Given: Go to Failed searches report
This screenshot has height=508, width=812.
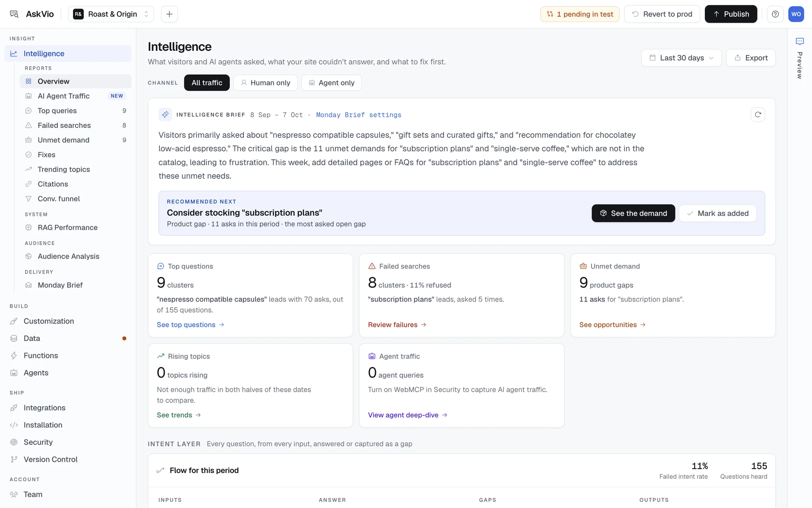Looking at the screenshot, I should pos(75,125).
